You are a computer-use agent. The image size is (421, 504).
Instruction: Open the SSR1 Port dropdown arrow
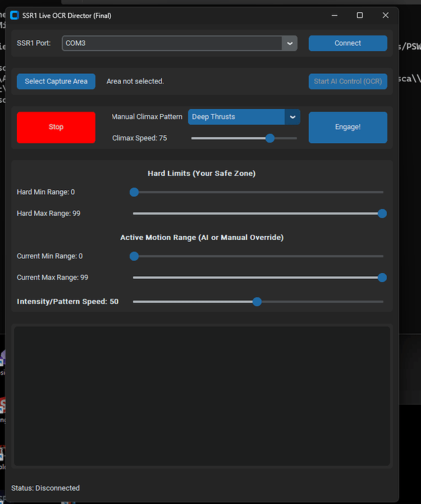[x=289, y=43]
